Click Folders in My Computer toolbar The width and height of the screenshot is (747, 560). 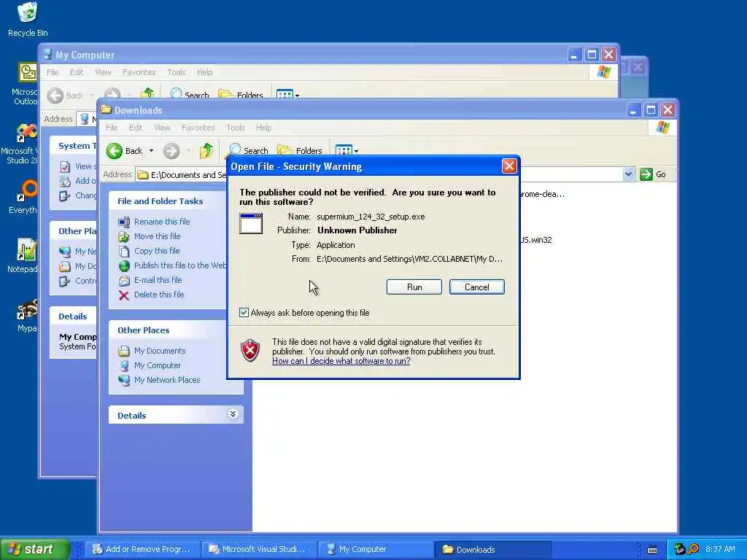(241, 94)
